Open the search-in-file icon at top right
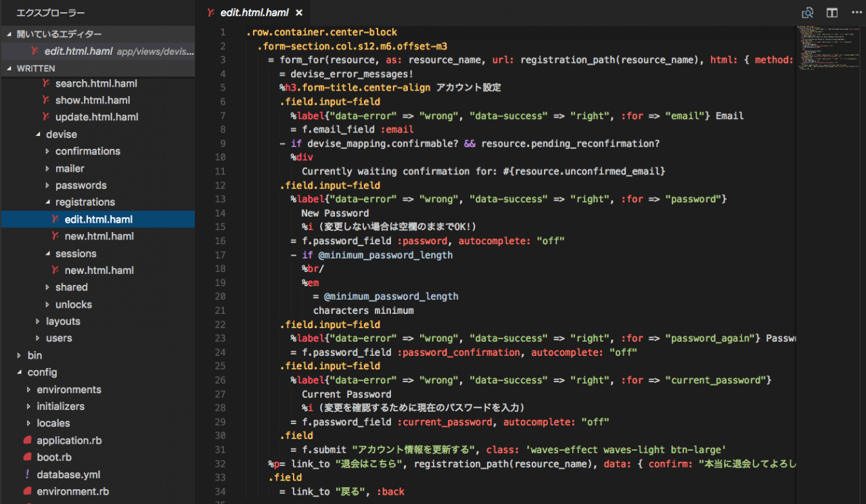The width and height of the screenshot is (866, 504). 807,13
